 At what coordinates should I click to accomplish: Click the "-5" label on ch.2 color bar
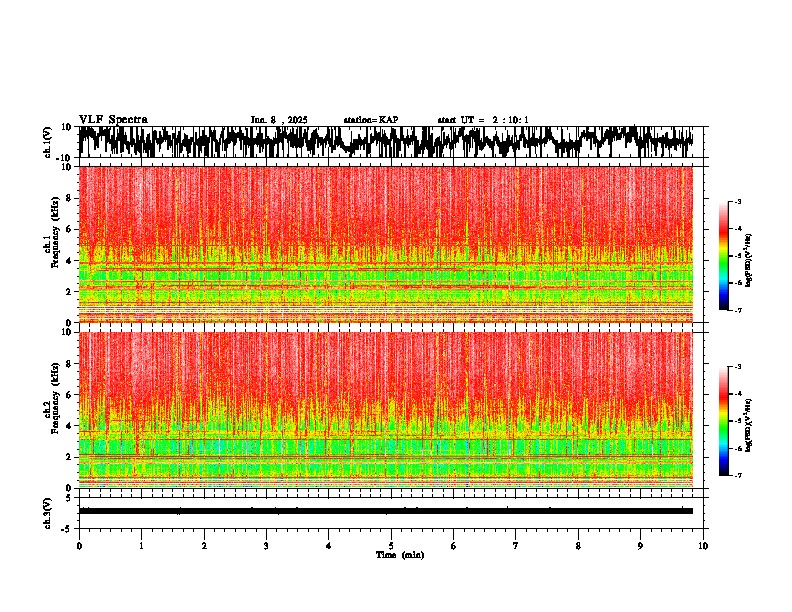[737, 421]
